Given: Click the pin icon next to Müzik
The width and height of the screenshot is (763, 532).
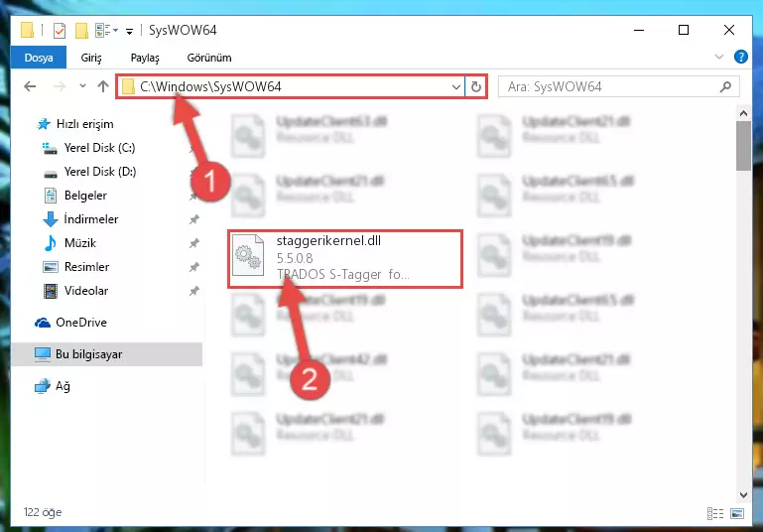Looking at the screenshot, I should 194,243.
